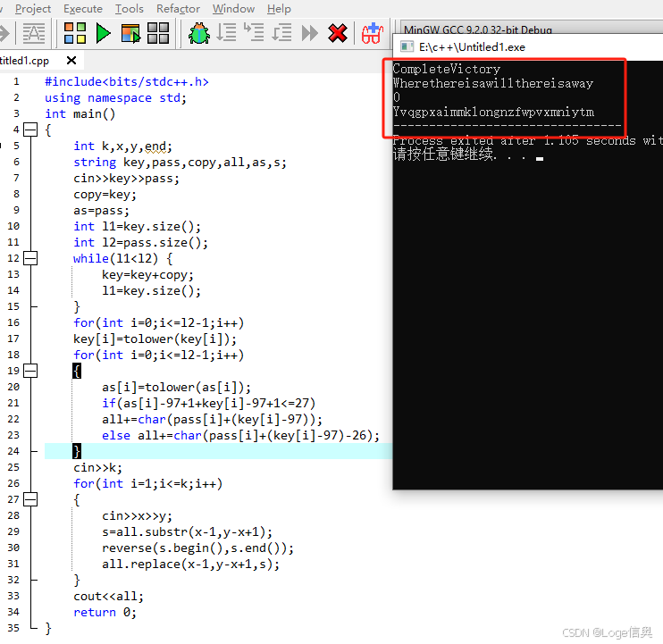This screenshot has height=644, width=663.
Task: Collapse the for loop fold at line 19
Action: tap(30, 371)
